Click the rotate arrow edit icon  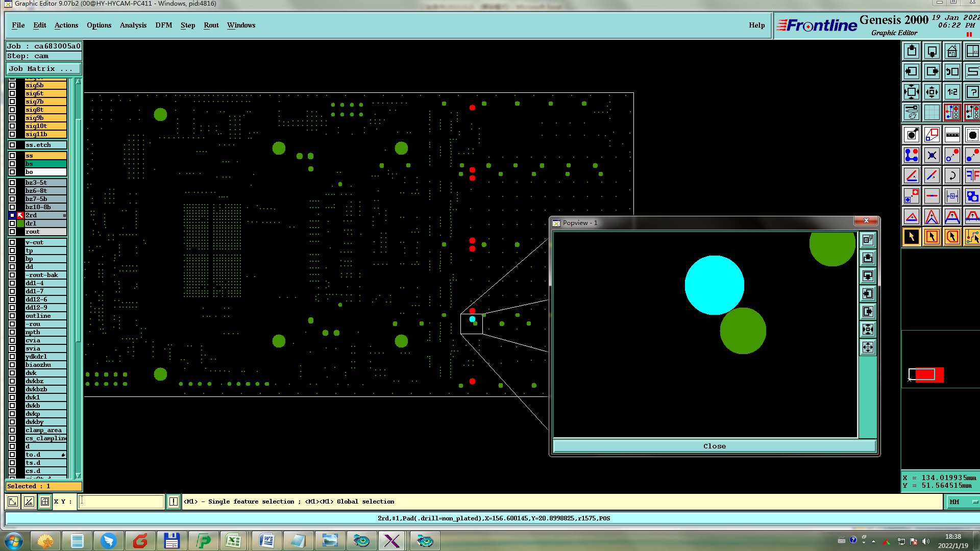point(952,176)
